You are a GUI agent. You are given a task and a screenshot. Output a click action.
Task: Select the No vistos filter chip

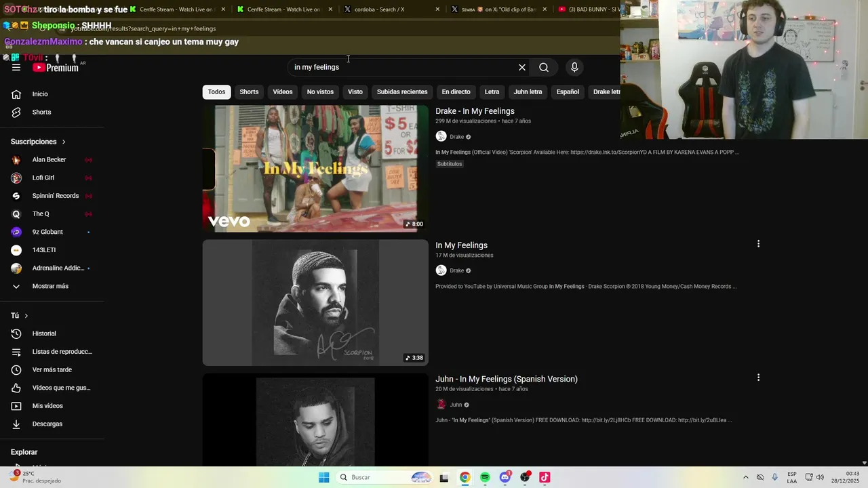(x=320, y=91)
